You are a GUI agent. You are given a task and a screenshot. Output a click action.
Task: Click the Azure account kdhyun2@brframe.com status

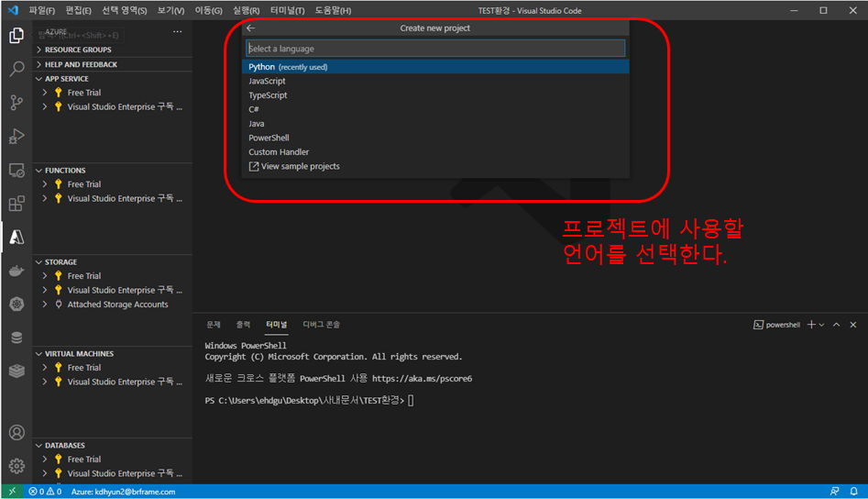click(x=123, y=492)
